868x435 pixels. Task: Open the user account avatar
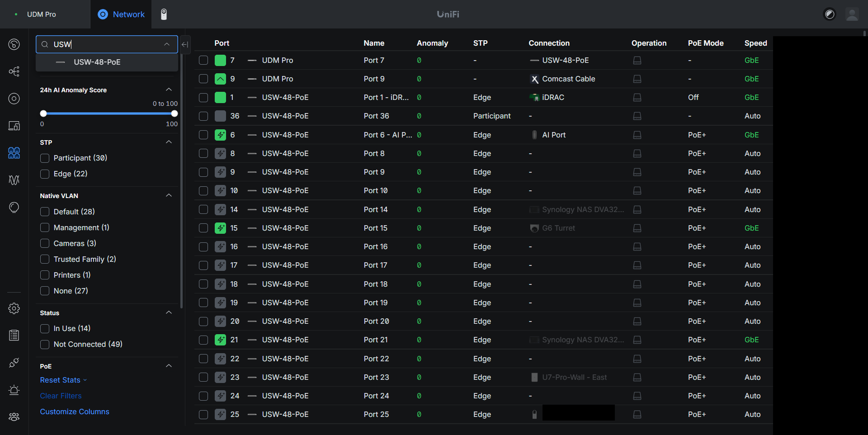[852, 14]
